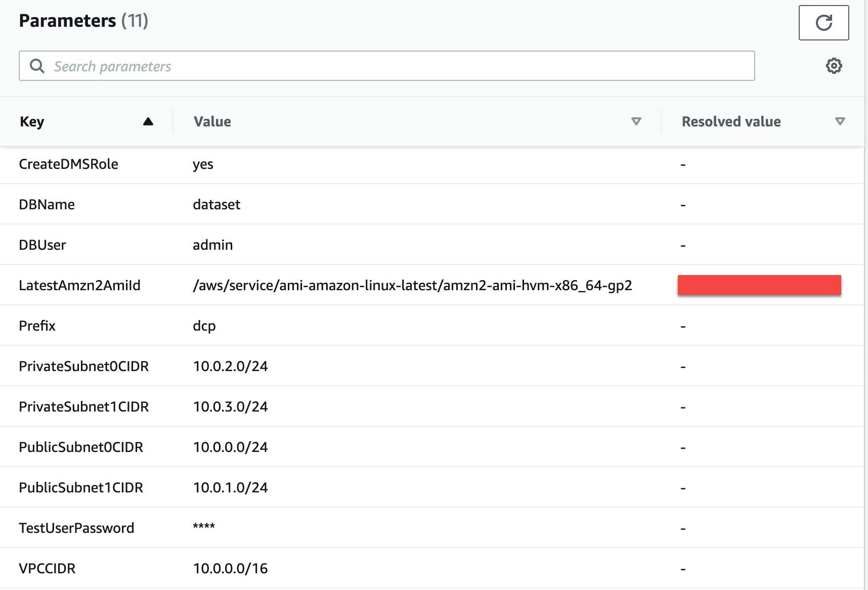
Task: Click the value 'dcp'
Action: [204, 326]
